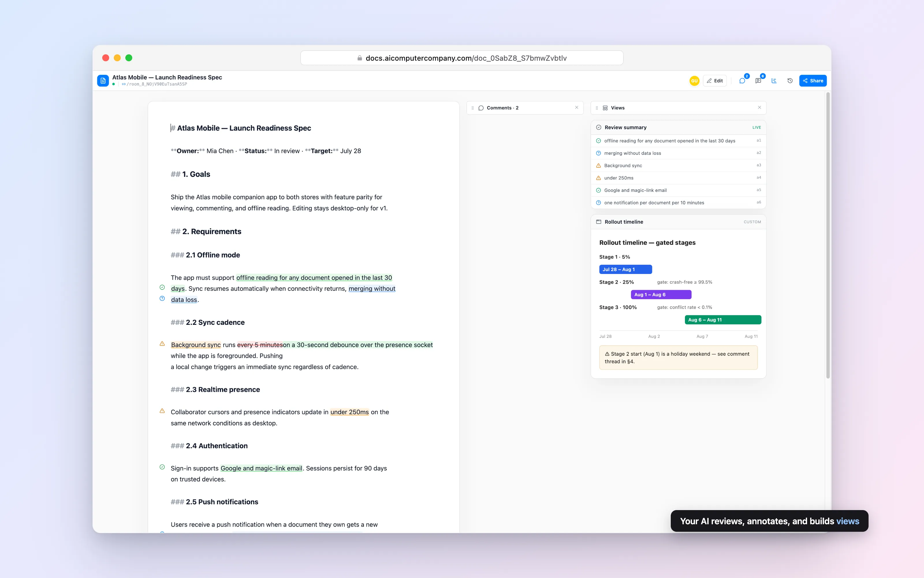
Task: Click the blue document icon beside the title
Action: coord(103,81)
